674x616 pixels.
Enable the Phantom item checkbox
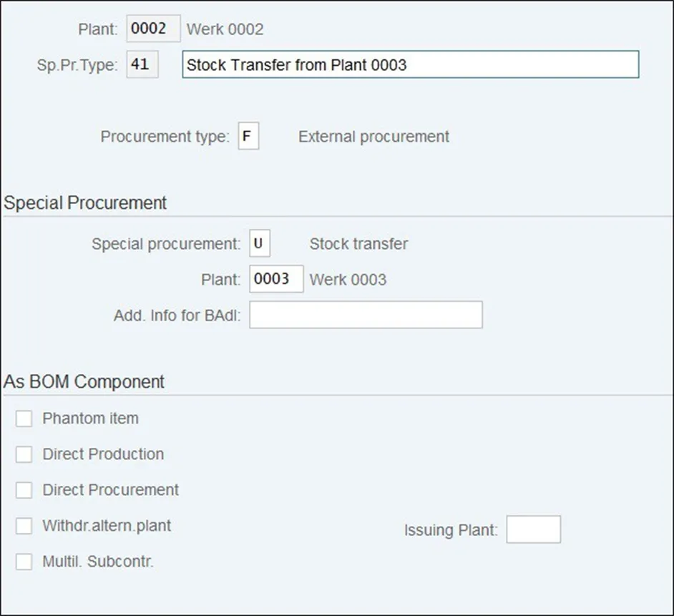pyautogui.click(x=24, y=419)
